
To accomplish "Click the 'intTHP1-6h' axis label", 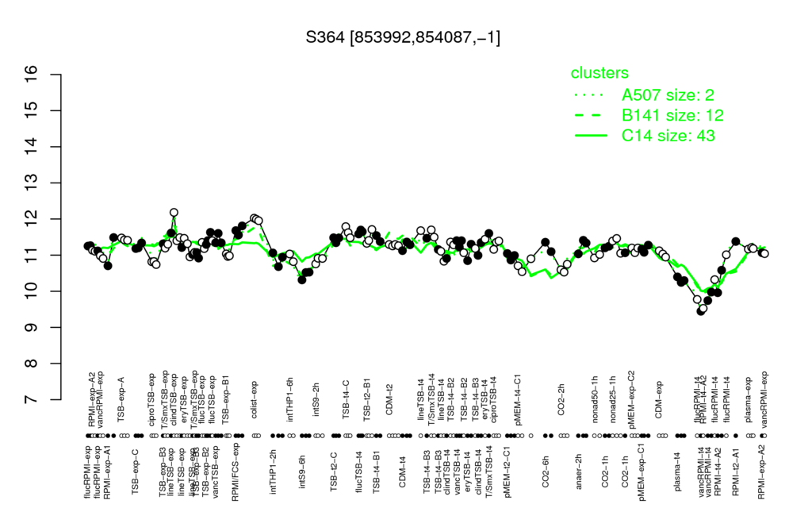I will pos(290,399).
